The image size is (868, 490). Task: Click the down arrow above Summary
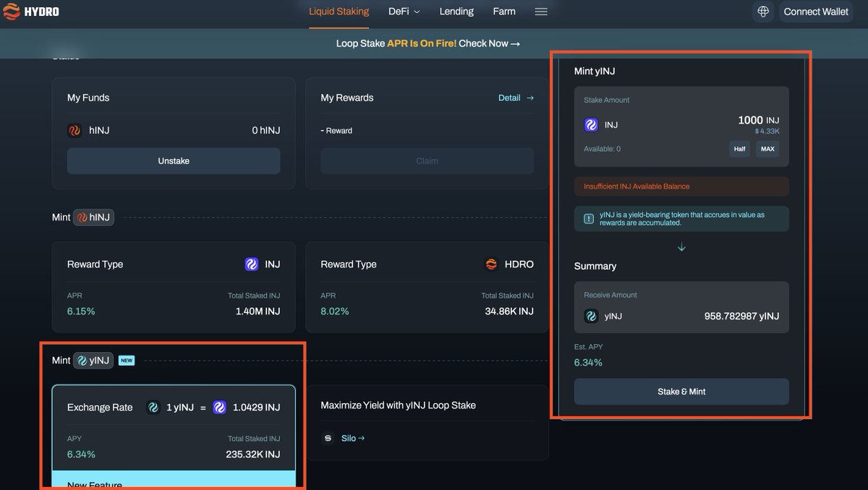click(x=681, y=247)
